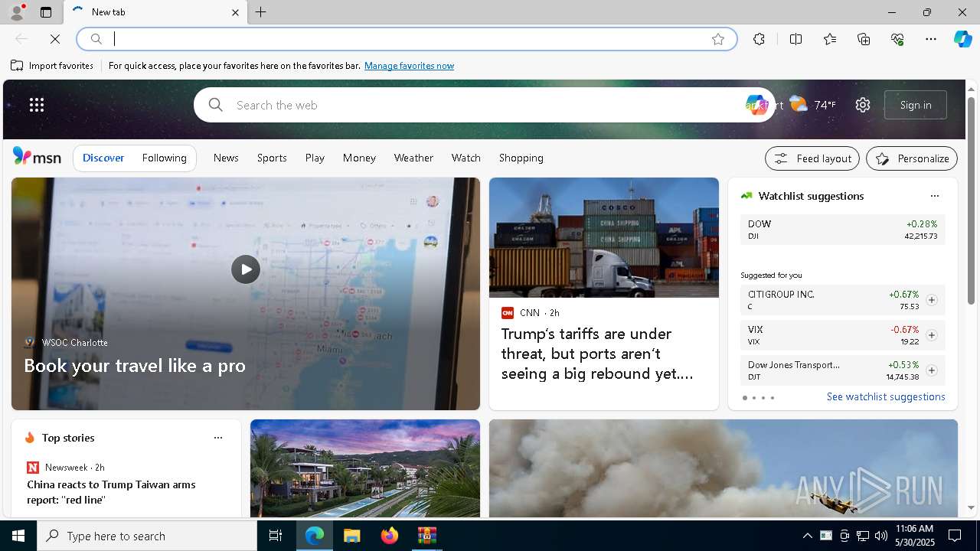Click the address bar input
Screen dimensions: 980x551
click(406, 39)
